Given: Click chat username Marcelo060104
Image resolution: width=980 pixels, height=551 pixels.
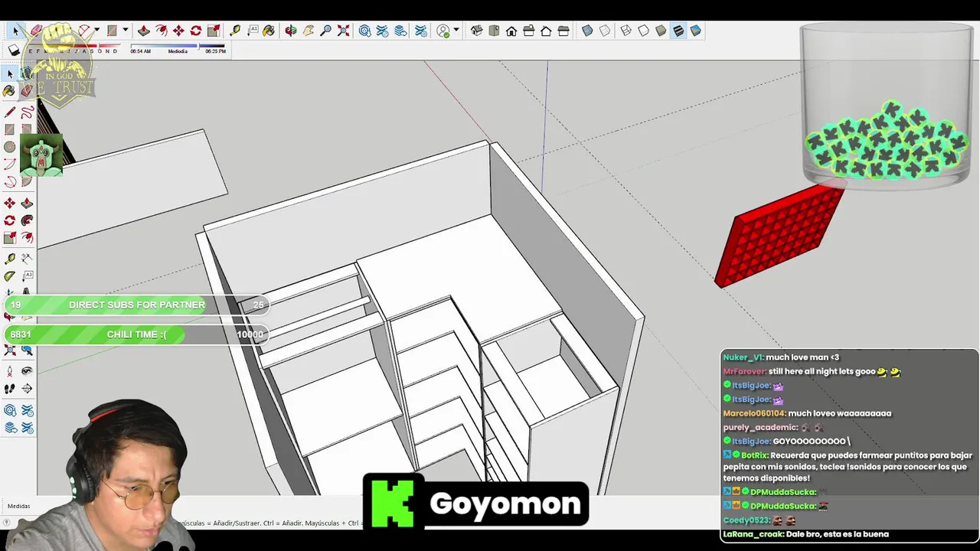Looking at the screenshot, I should point(754,413).
